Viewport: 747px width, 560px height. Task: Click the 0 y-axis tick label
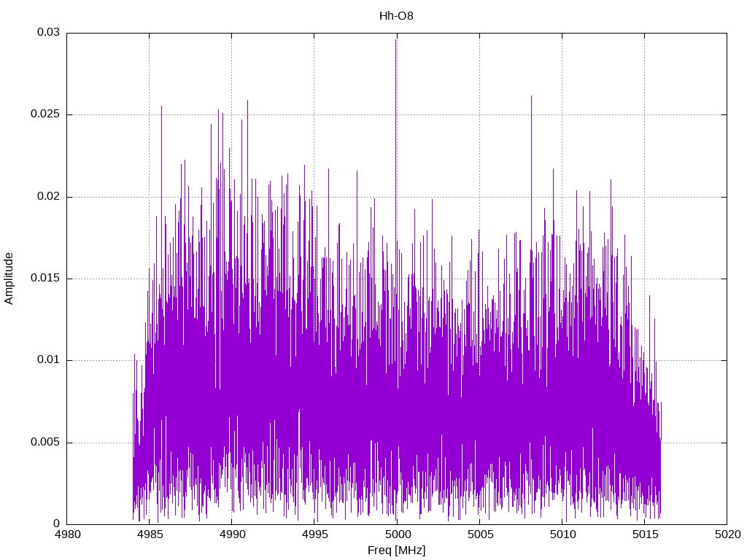(57, 524)
